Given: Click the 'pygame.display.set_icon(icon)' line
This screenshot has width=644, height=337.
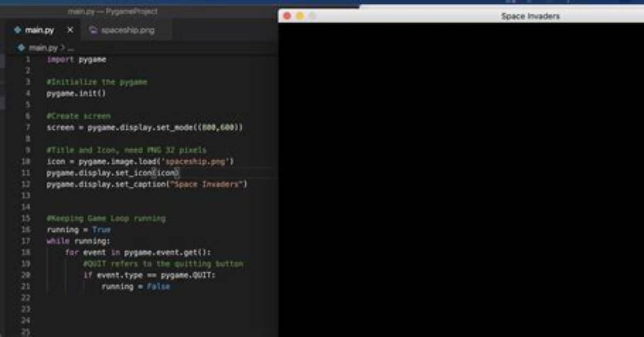Looking at the screenshot, I should point(113,173).
